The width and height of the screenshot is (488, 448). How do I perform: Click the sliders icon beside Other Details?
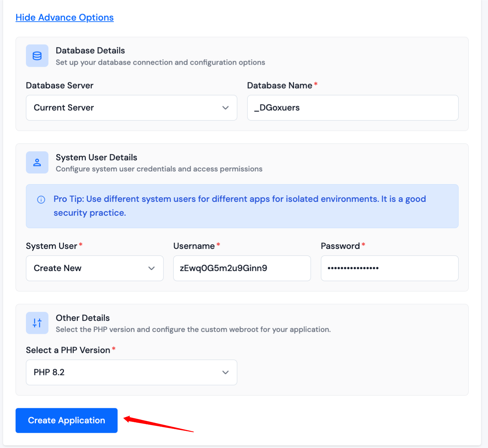(37, 323)
